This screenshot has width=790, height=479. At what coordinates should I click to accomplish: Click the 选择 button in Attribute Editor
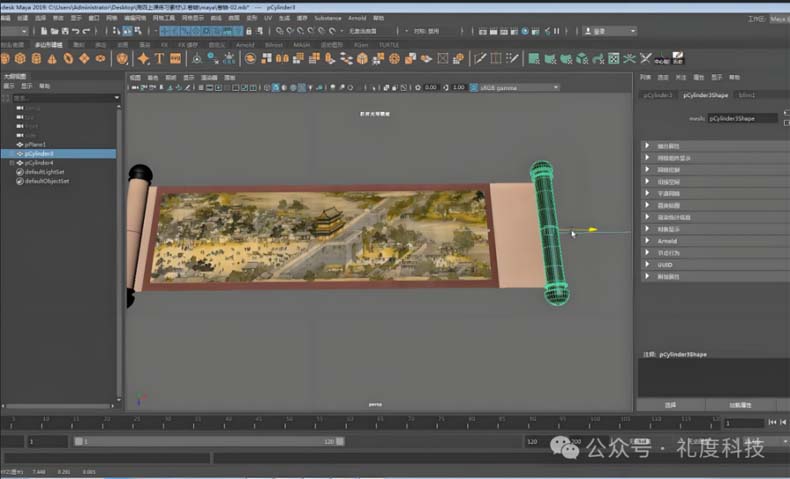(671, 405)
